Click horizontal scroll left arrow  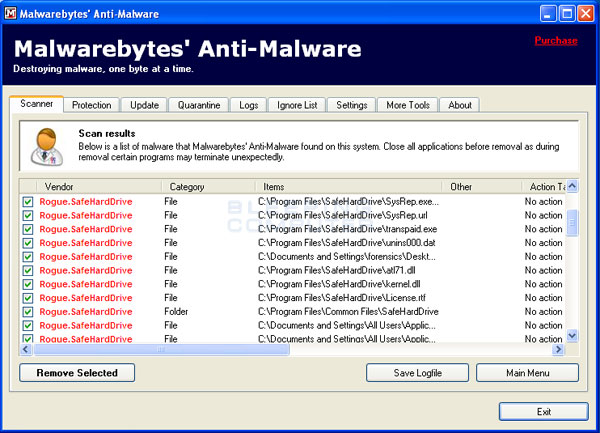pos(26,349)
